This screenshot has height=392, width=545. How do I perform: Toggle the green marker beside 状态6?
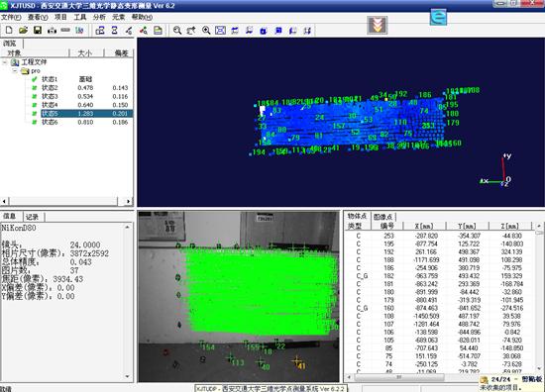click(x=35, y=122)
